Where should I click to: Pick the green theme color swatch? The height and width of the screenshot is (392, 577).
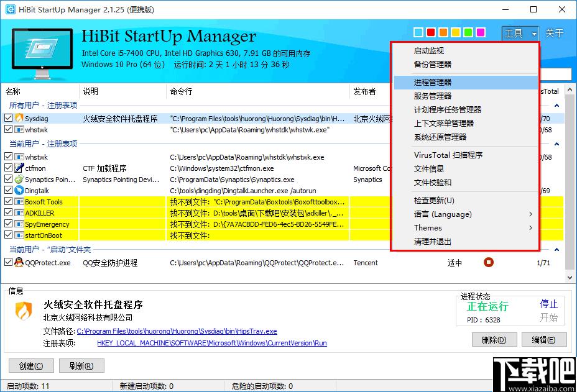468,32
